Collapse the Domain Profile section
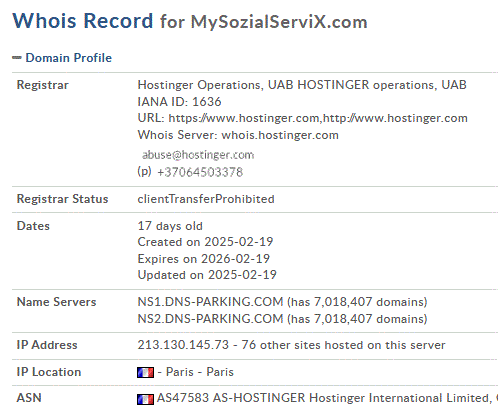This screenshot has height=411, width=499. tap(17, 58)
